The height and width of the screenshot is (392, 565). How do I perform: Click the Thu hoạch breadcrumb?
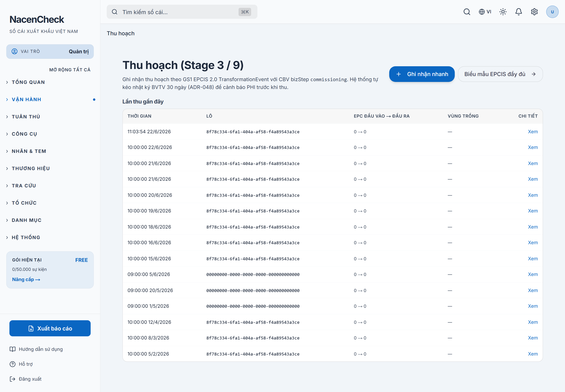pyautogui.click(x=120, y=33)
